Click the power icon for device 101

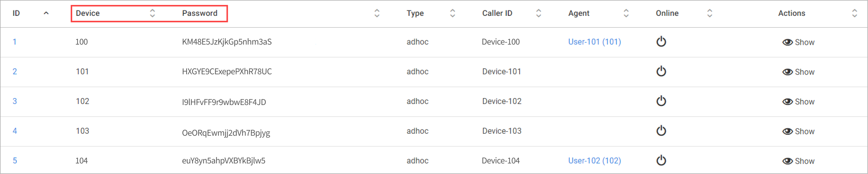click(661, 71)
